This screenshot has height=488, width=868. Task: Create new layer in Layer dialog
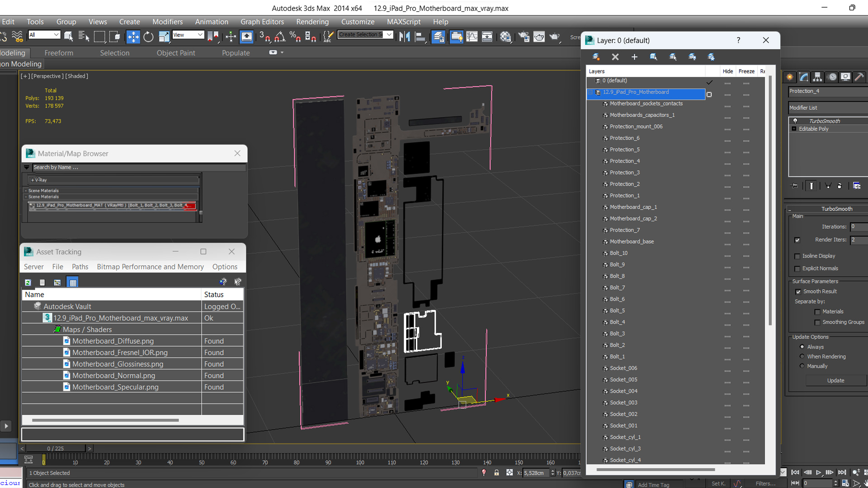596,57
